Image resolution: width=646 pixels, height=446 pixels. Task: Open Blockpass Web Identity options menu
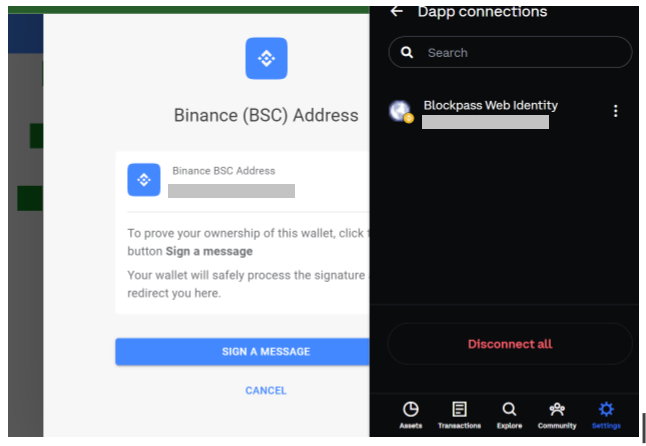click(x=616, y=111)
